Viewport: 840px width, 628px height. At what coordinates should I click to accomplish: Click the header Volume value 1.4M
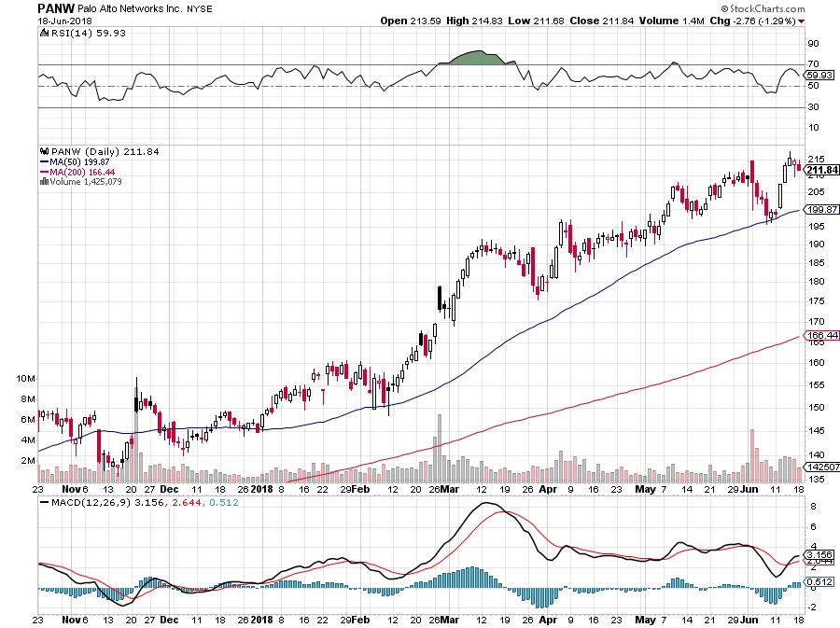pyautogui.click(x=693, y=21)
